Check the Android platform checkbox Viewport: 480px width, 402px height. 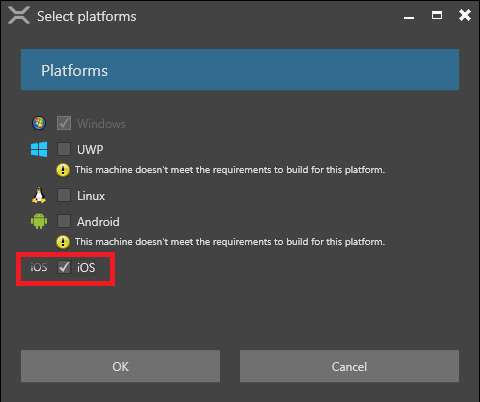[64, 221]
